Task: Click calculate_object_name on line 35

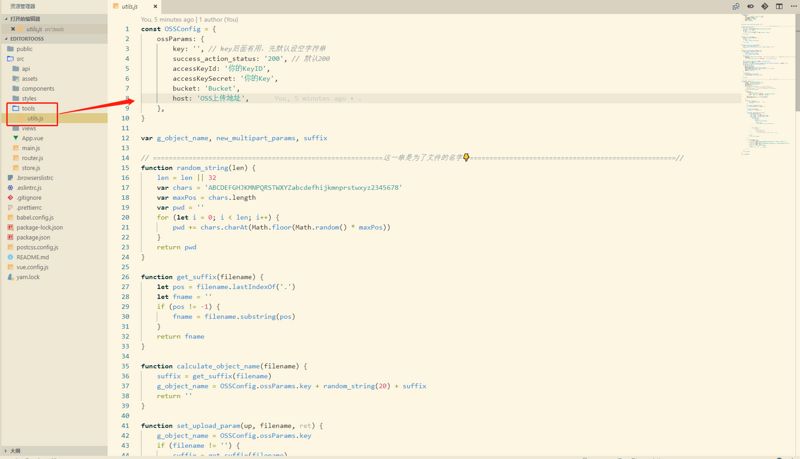Action: (218, 366)
